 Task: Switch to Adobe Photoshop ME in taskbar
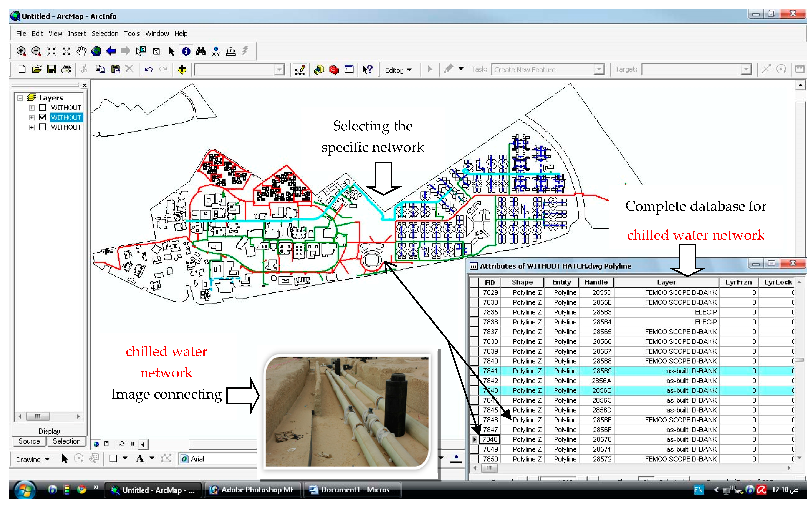tap(253, 490)
